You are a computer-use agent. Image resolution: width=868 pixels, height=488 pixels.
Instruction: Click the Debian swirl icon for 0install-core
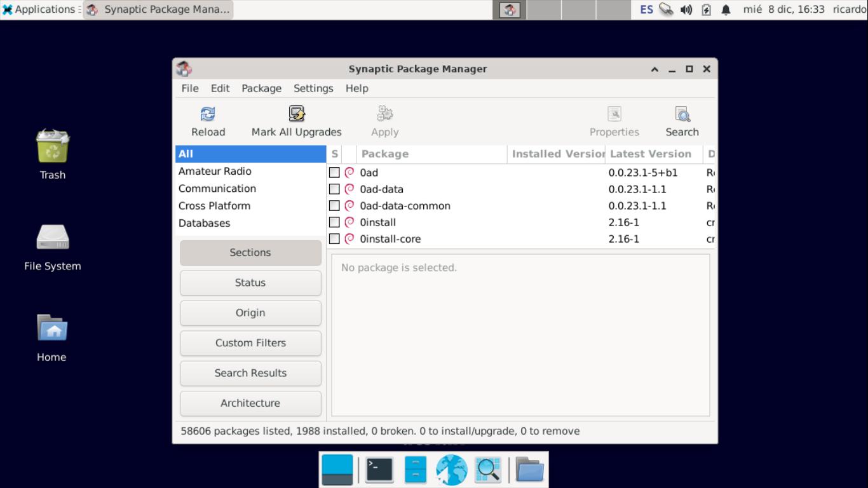pos(349,238)
